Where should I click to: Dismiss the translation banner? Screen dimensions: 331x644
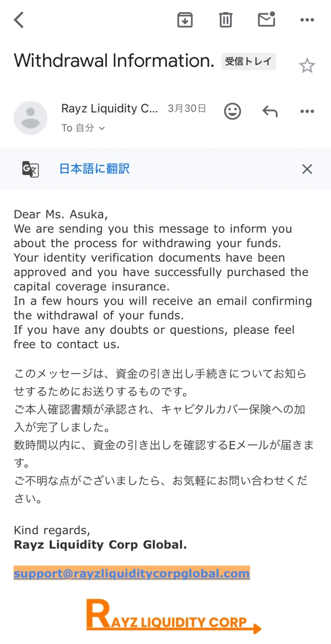point(307,169)
